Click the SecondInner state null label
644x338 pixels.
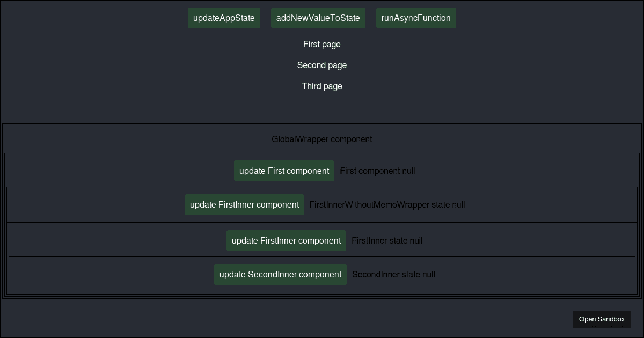pos(393,274)
